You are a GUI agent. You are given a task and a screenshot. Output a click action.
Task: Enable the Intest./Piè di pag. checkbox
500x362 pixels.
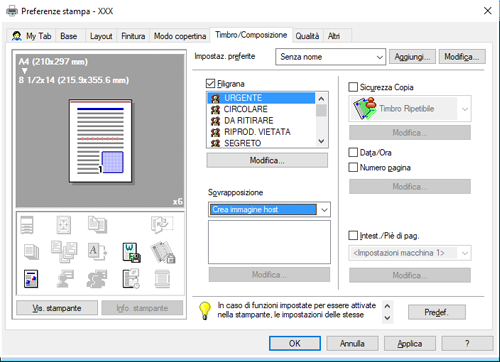click(353, 235)
